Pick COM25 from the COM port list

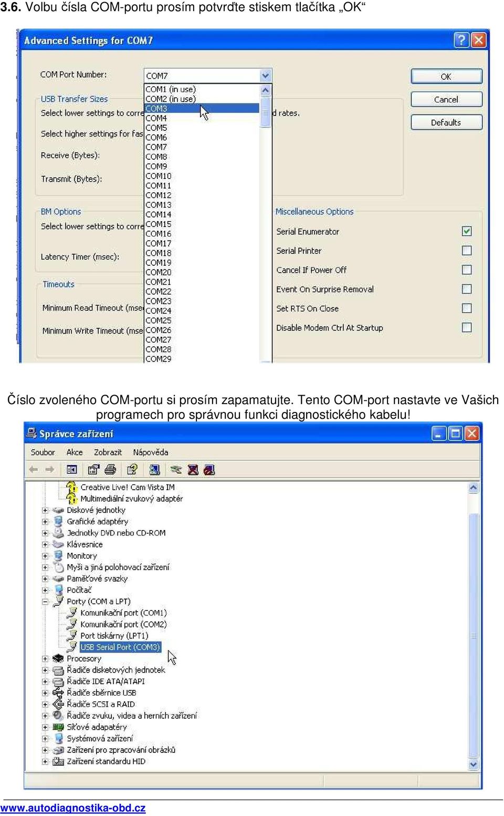(202, 320)
